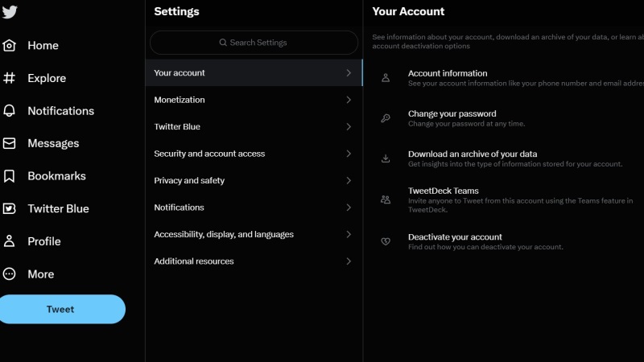Select Twitter Blue row in Settings list

[x=254, y=127]
